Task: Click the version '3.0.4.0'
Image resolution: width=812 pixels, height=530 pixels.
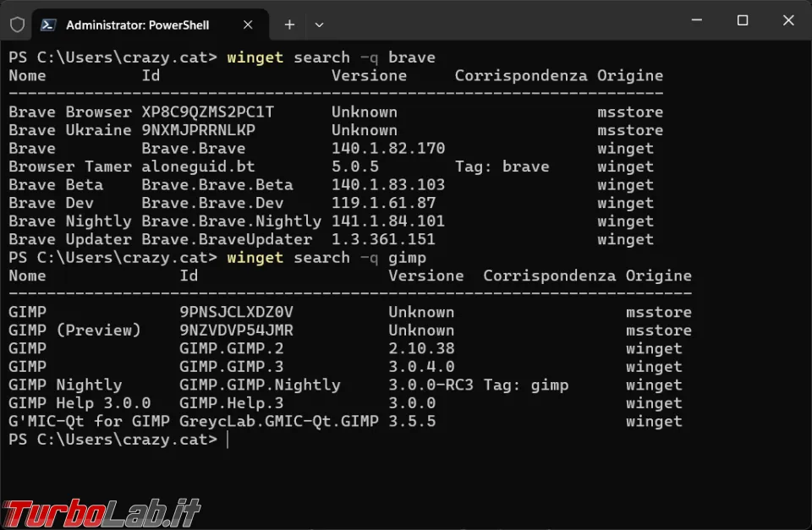Action: (x=421, y=367)
